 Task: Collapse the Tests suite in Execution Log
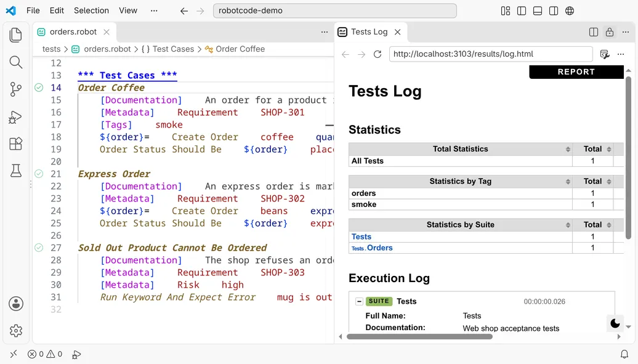coord(359,301)
